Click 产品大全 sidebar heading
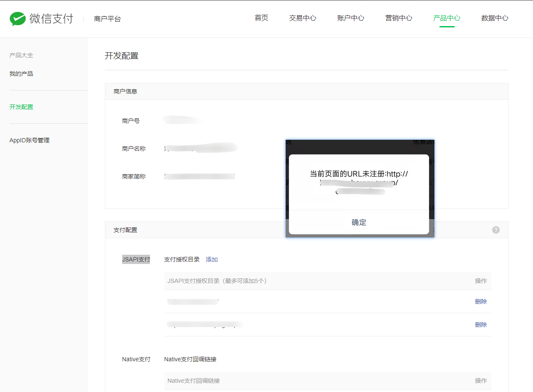This screenshot has height=392, width=533. coord(21,55)
